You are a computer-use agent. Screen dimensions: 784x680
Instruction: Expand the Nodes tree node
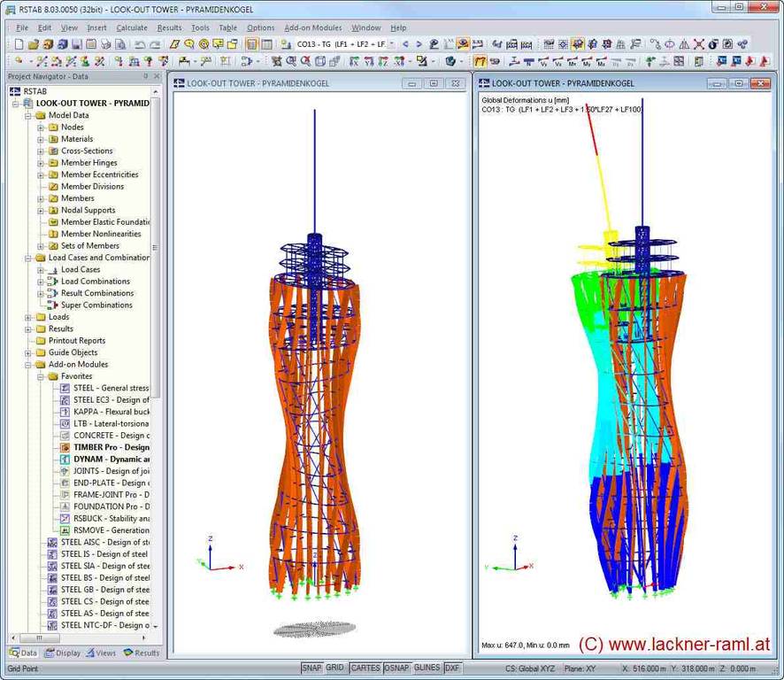click(41, 127)
